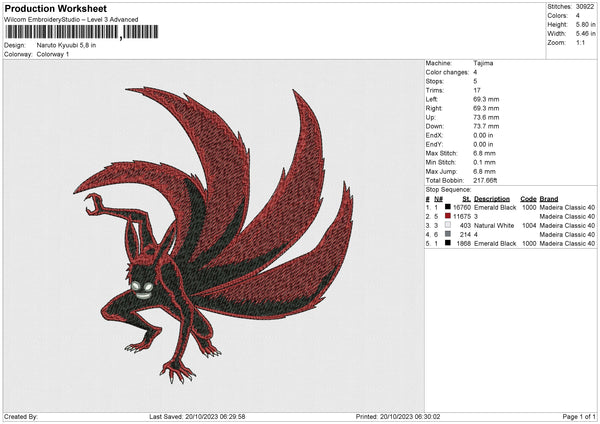The image size is (600, 424).
Task: Click the black swatch in stop row 1
Action: (x=448, y=207)
